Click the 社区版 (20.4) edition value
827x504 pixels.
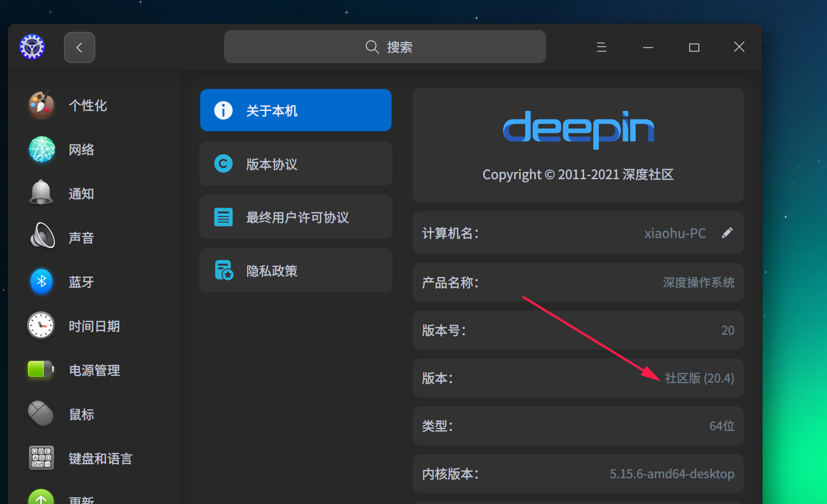(699, 378)
